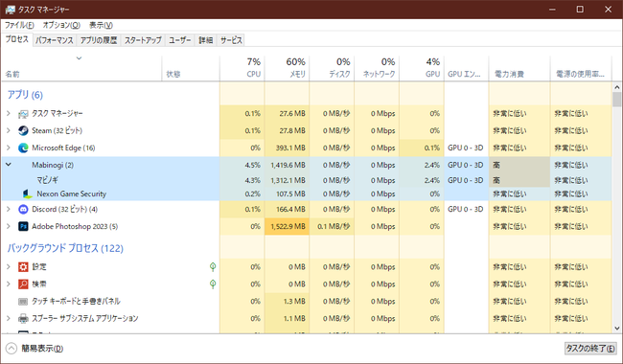
Task: Open the オプション menu
Action: 61,25
